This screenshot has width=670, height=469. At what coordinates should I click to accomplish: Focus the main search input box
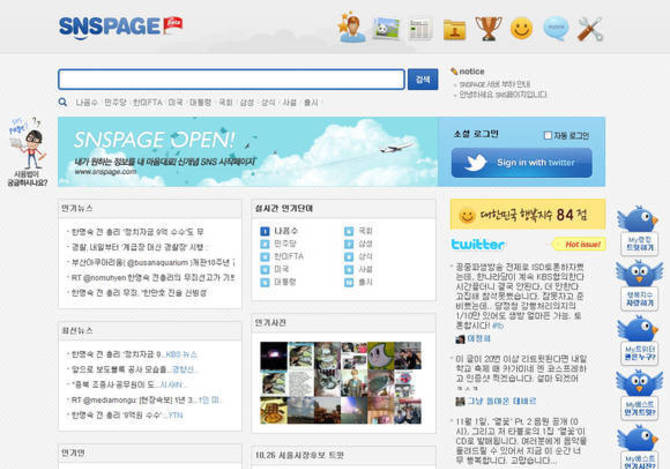coord(231,79)
